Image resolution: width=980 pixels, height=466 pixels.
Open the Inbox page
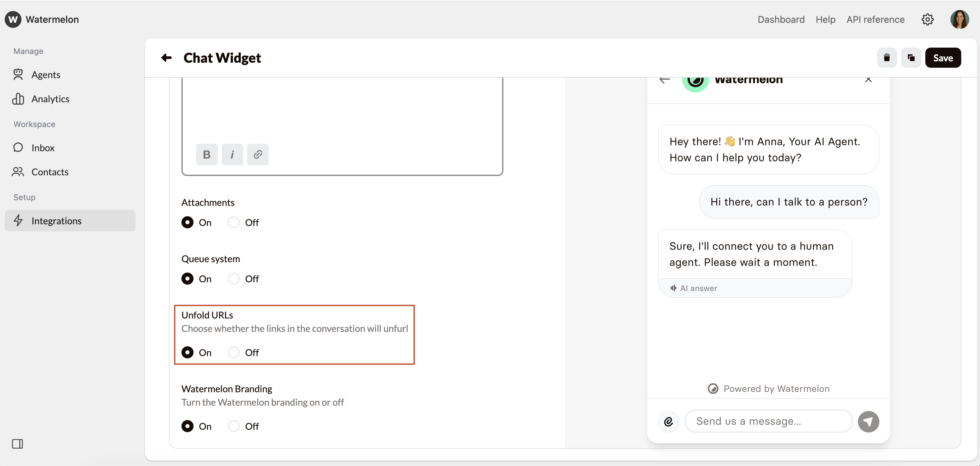point(43,148)
